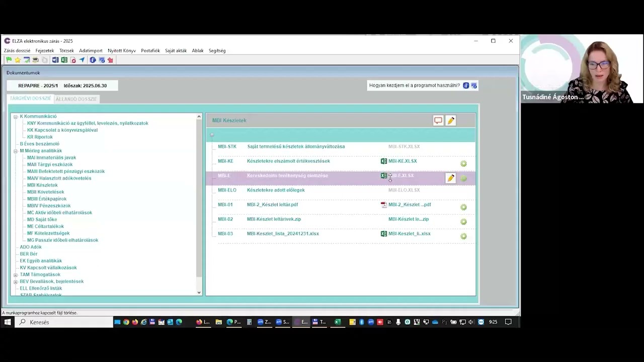Viewport: 644px width, 362px height.
Task: Click the Keresés search box on the taskbar
Action: (x=64, y=322)
